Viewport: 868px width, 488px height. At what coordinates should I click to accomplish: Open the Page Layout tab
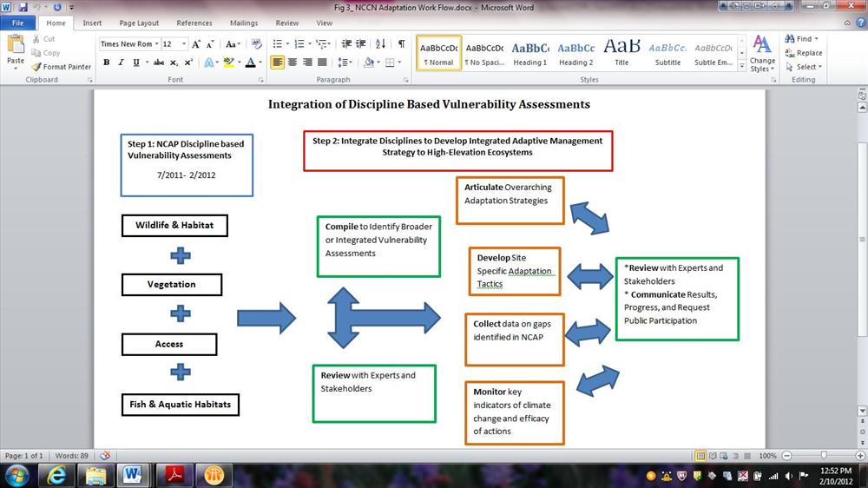(x=139, y=23)
